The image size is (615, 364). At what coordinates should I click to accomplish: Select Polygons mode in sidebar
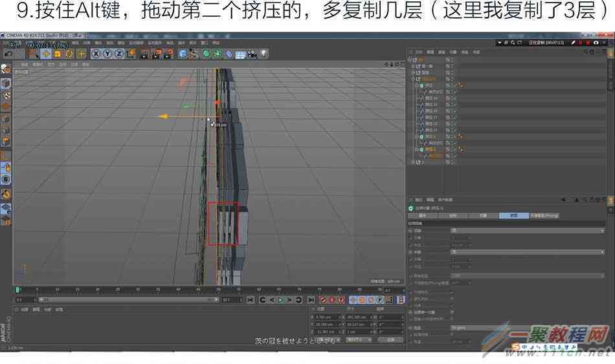coord(5,141)
